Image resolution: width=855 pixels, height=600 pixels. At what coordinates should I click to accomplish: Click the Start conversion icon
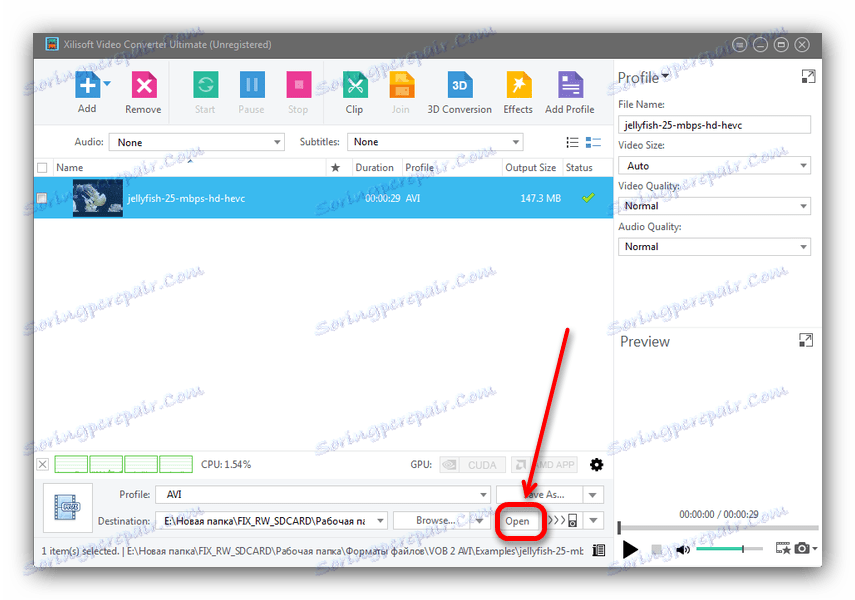206,85
